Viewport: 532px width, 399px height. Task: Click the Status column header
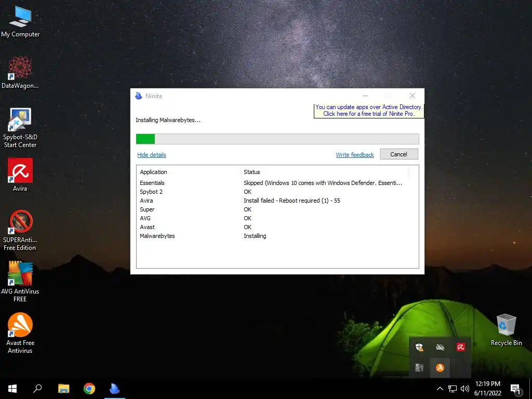coord(324,172)
